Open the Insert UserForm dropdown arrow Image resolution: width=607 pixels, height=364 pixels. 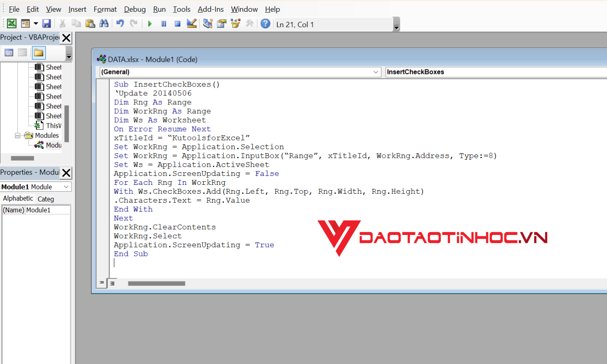coord(36,23)
